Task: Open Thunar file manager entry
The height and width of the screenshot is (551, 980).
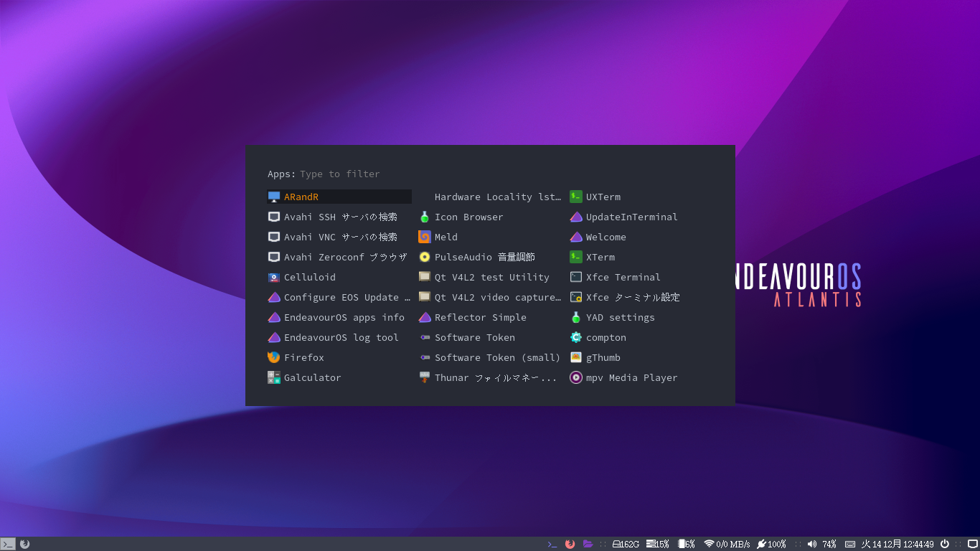Action: [x=490, y=377]
